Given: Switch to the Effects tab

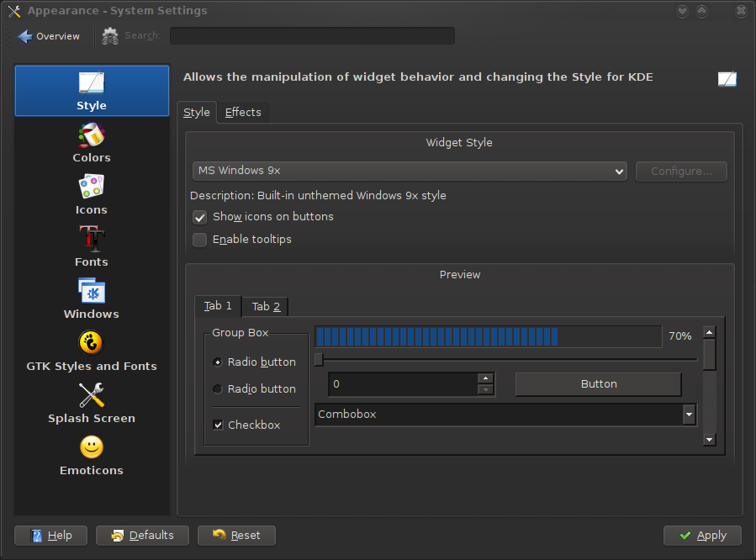Looking at the screenshot, I should point(243,113).
